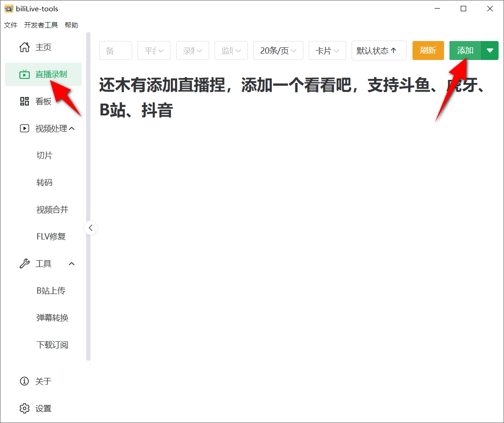The width and height of the screenshot is (504, 423).
Task: Click the green 添加 add button
Action: pos(465,51)
